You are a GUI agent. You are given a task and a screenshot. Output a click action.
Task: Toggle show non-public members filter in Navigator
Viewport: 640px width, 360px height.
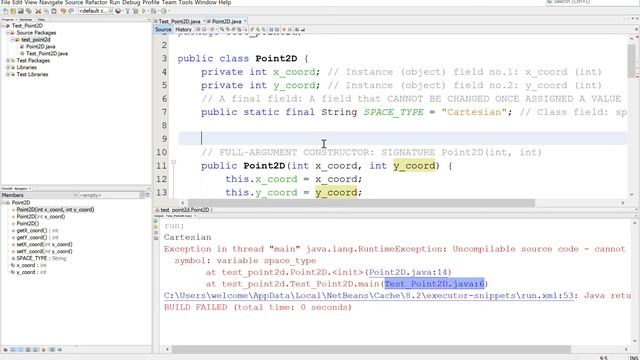[x=28, y=350]
